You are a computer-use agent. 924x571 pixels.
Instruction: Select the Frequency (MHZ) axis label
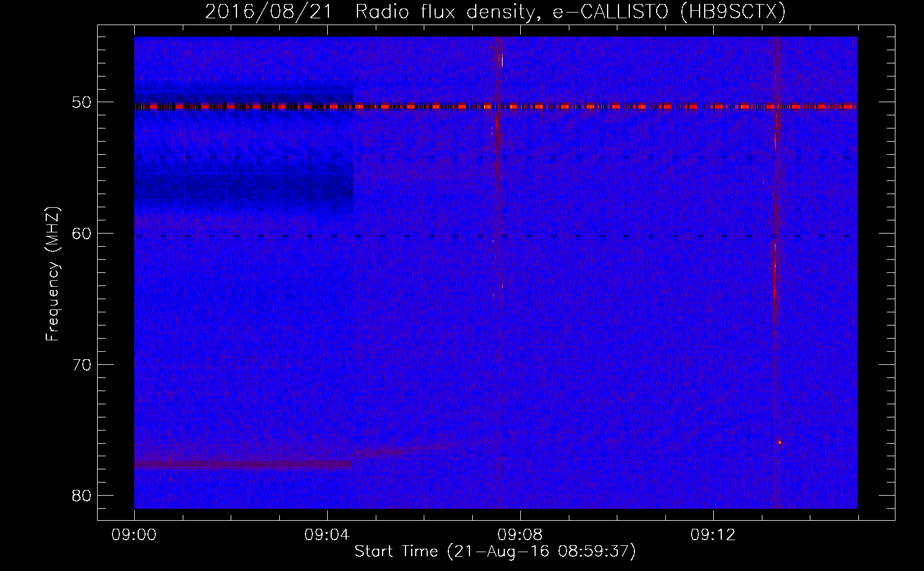click(x=53, y=274)
